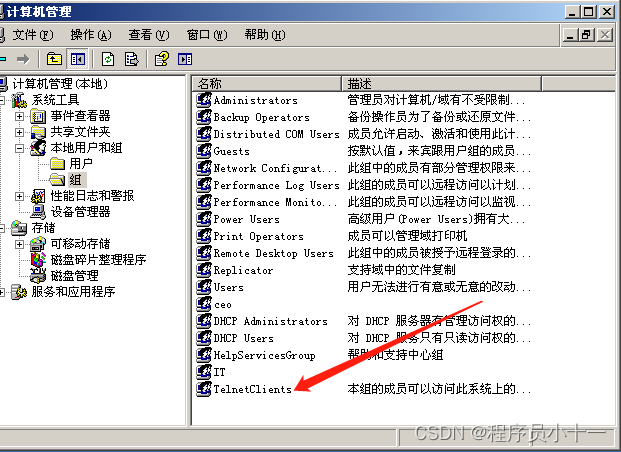Open the 操作(A) menu

(91, 35)
